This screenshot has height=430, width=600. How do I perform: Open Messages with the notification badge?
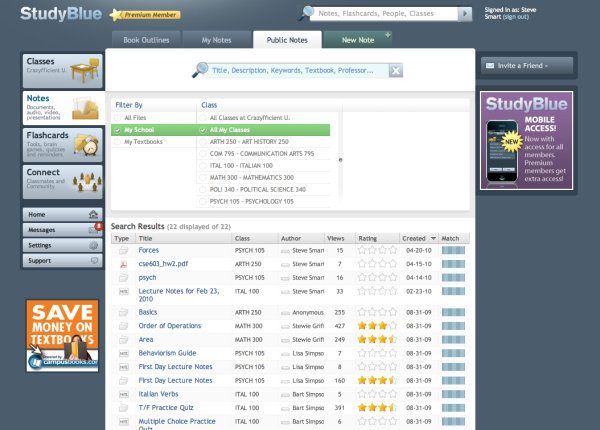click(62, 230)
